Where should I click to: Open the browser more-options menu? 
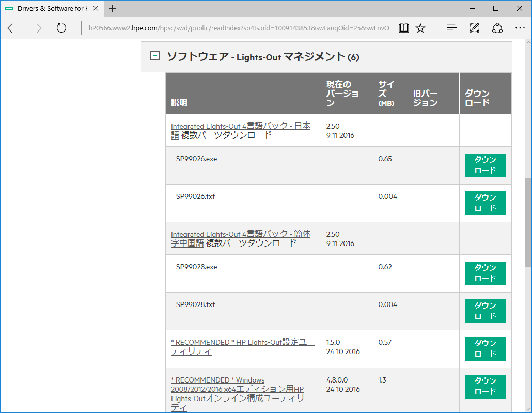point(520,28)
